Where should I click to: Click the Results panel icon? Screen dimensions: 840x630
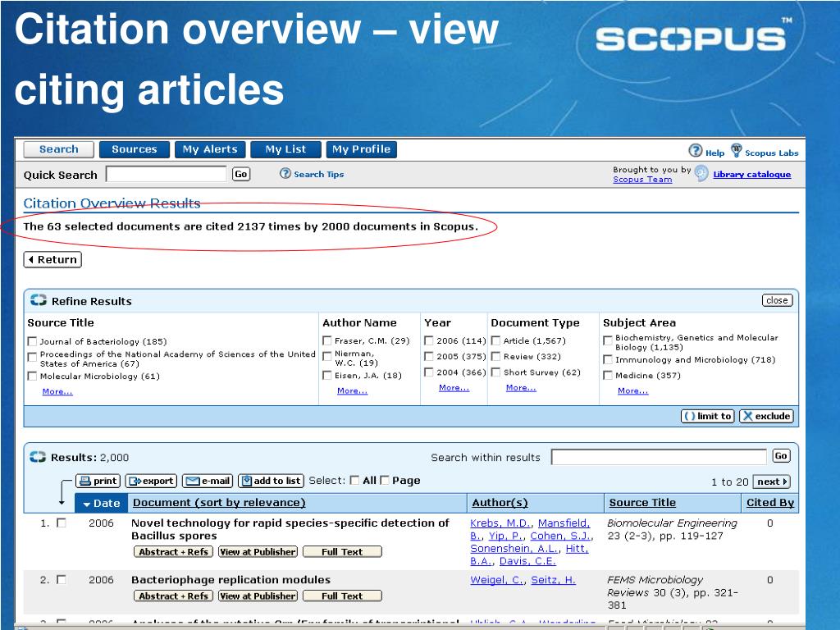(x=38, y=457)
